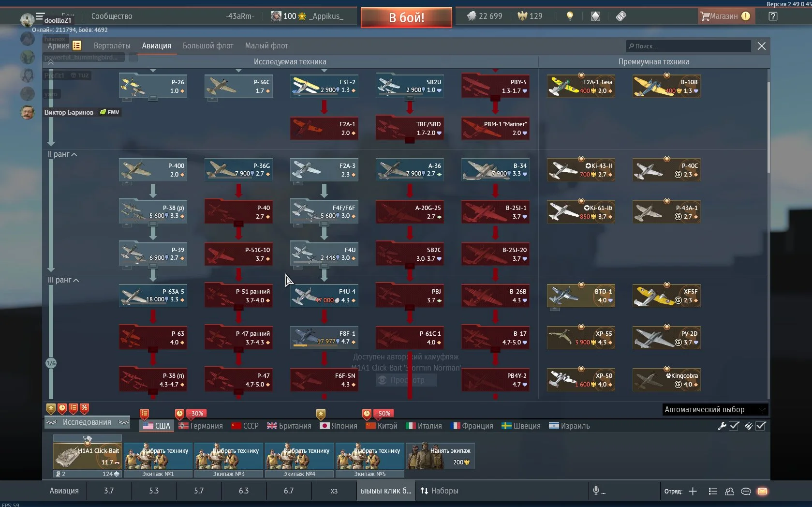Toggle the microphone voice chat icon
The image size is (812, 507).
pos(596,491)
